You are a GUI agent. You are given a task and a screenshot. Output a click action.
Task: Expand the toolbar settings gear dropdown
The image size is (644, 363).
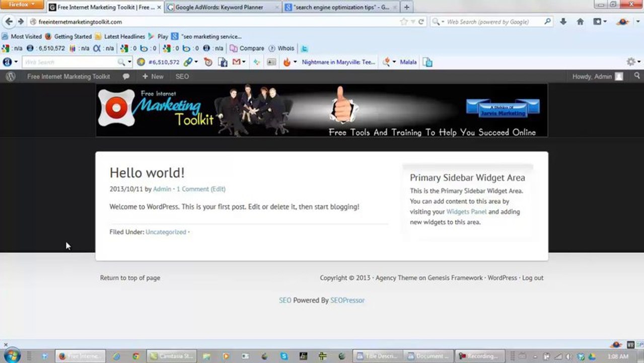coord(632,62)
